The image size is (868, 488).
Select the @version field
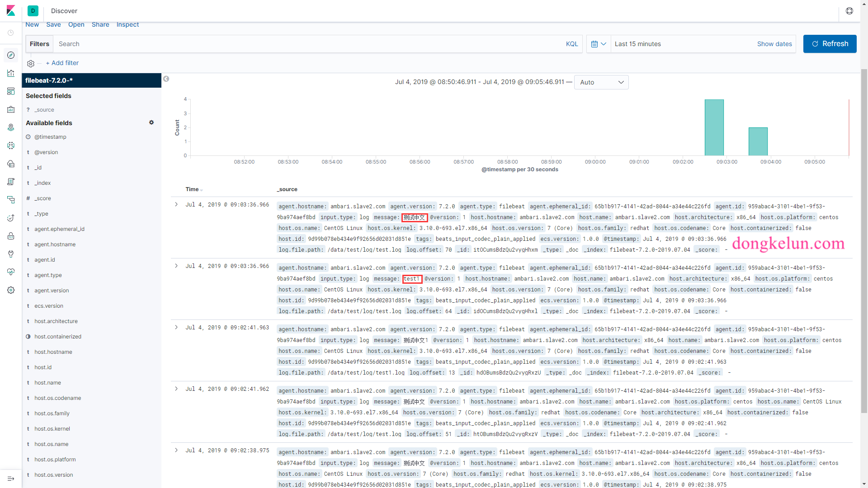pyautogui.click(x=46, y=152)
